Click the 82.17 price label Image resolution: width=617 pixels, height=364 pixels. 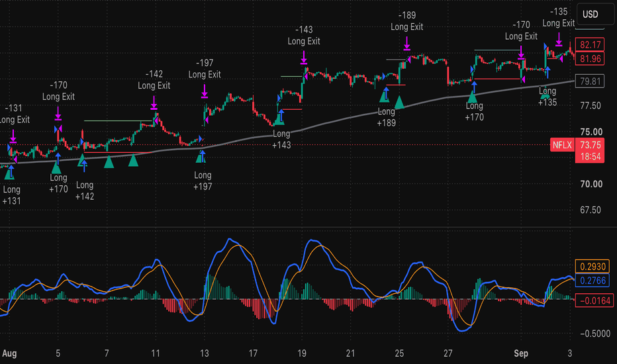[589, 45]
